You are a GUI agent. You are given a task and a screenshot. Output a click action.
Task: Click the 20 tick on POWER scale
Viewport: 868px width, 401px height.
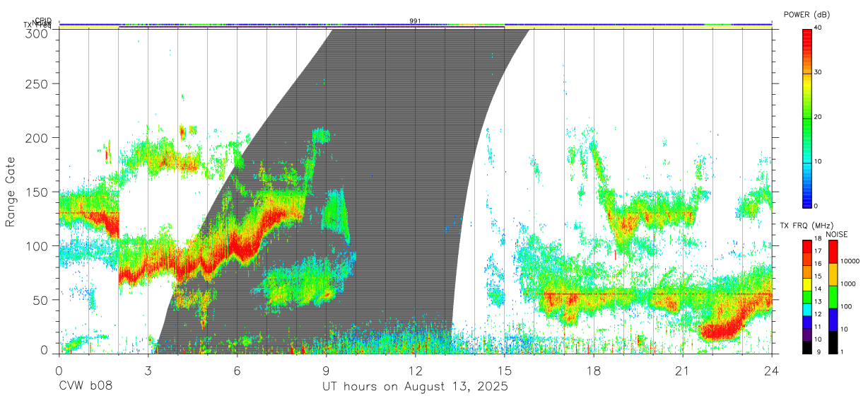pos(819,117)
